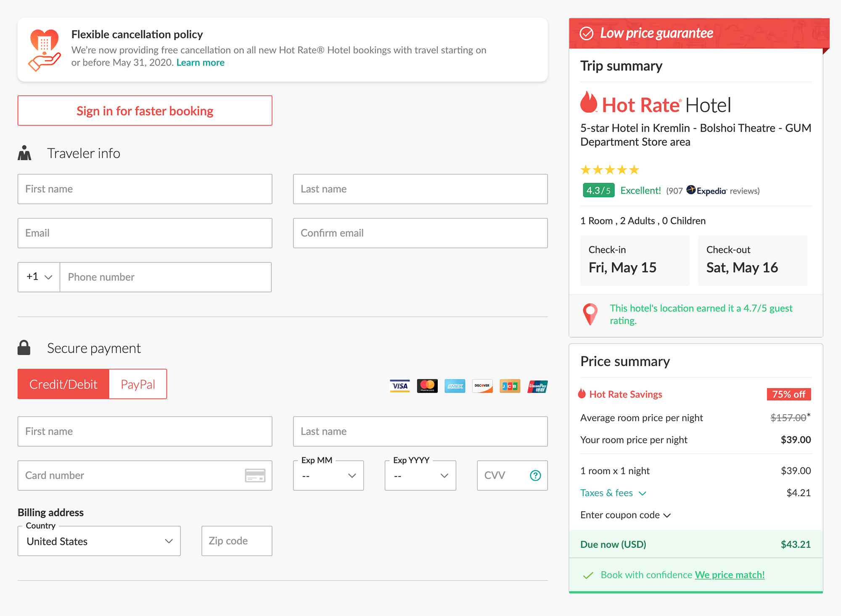Click the Card number field
Viewport: 841px width, 616px height.
tap(145, 476)
